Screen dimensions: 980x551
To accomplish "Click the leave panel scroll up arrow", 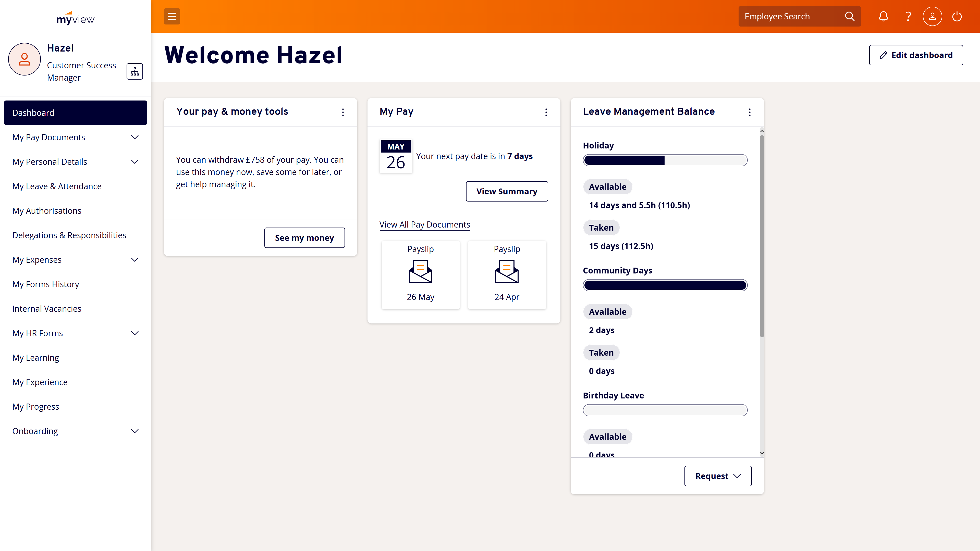I will click(762, 131).
